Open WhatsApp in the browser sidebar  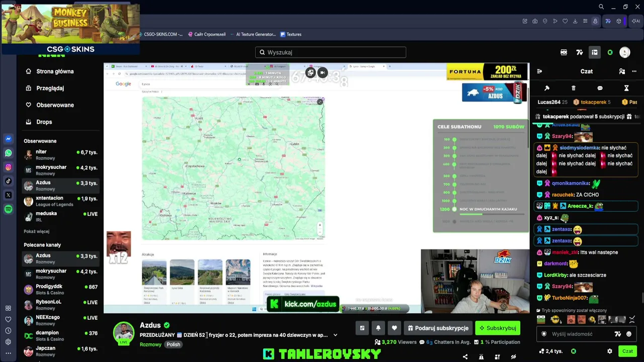8,153
